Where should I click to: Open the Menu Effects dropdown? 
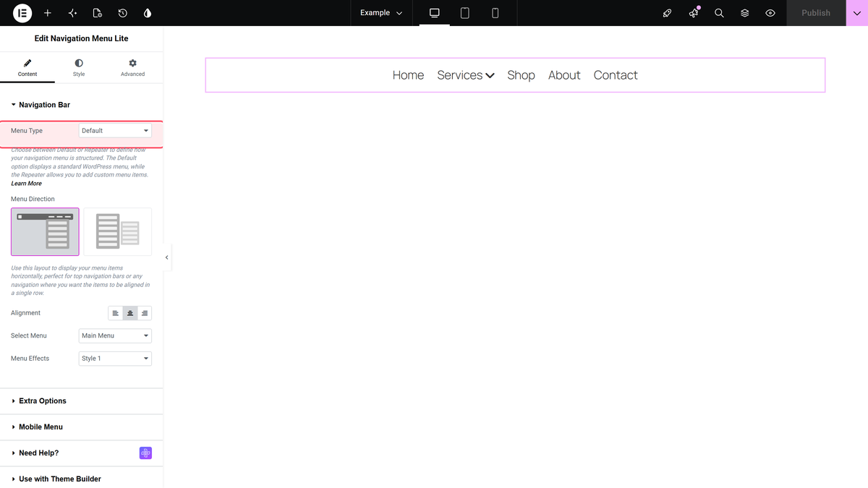pos(115,359)
